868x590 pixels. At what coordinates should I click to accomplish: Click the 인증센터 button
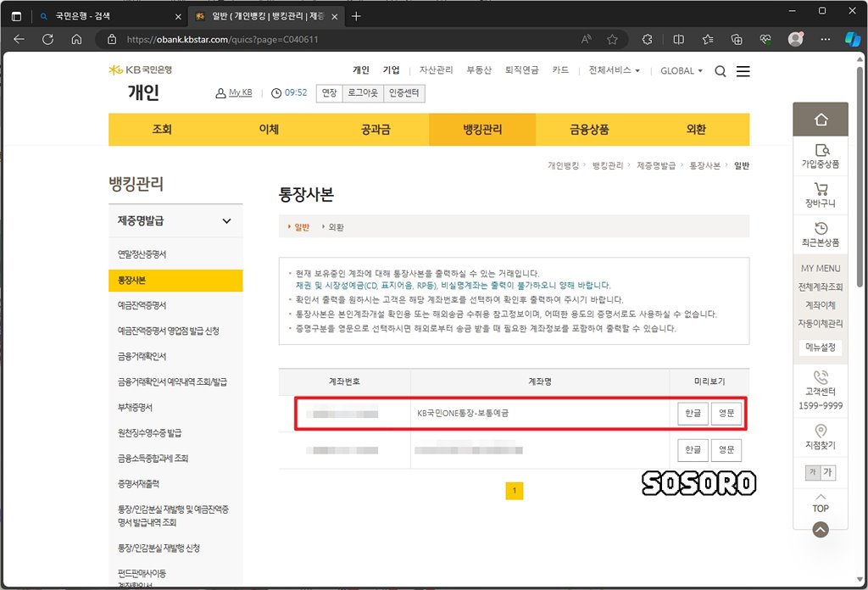(x=404, y=93)
